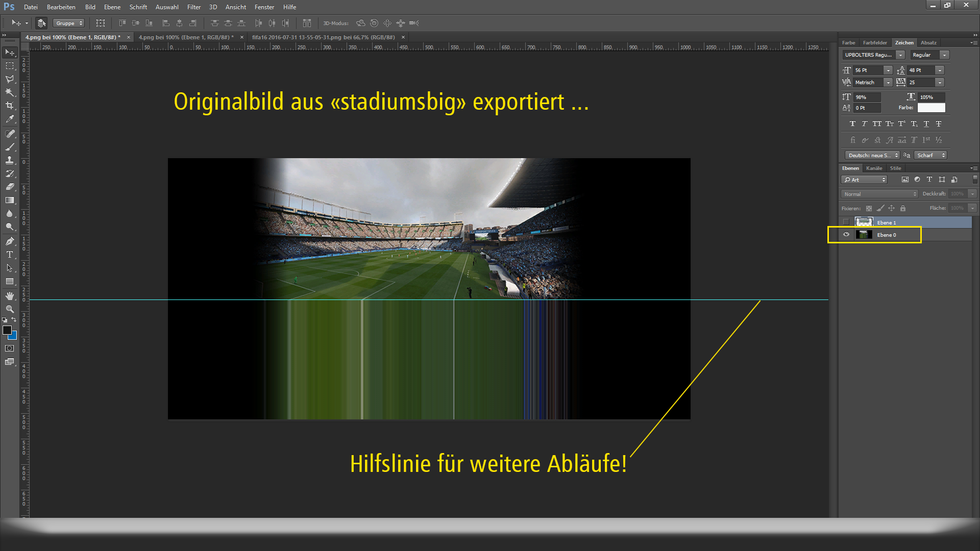
Task: Select the Eraser tool
Action: (x=10, y=187)
